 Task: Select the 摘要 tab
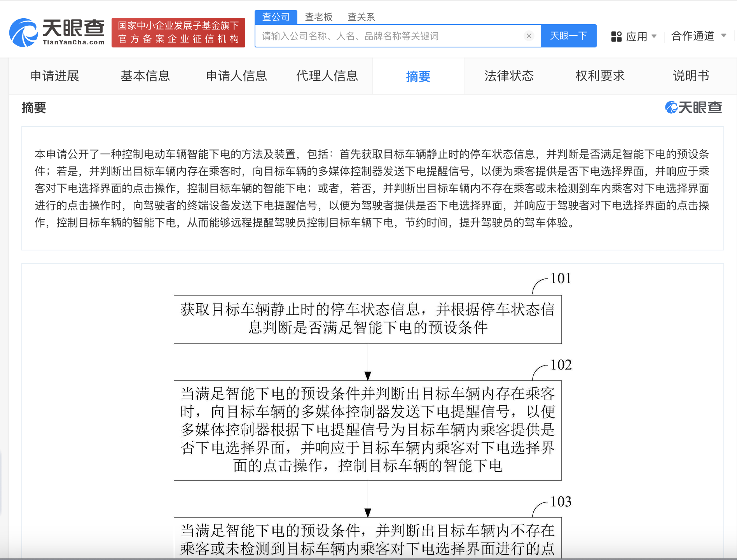coord(418,77)
